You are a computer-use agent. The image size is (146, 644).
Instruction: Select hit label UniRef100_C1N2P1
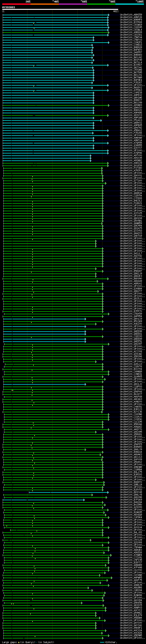click(131, 42)
